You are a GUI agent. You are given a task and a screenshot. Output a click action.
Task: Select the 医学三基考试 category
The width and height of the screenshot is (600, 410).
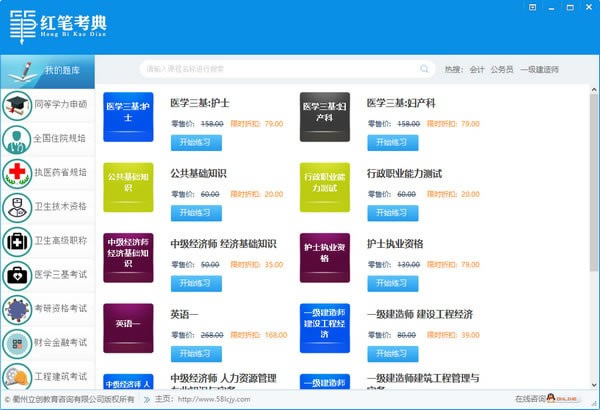coord(48,274)
